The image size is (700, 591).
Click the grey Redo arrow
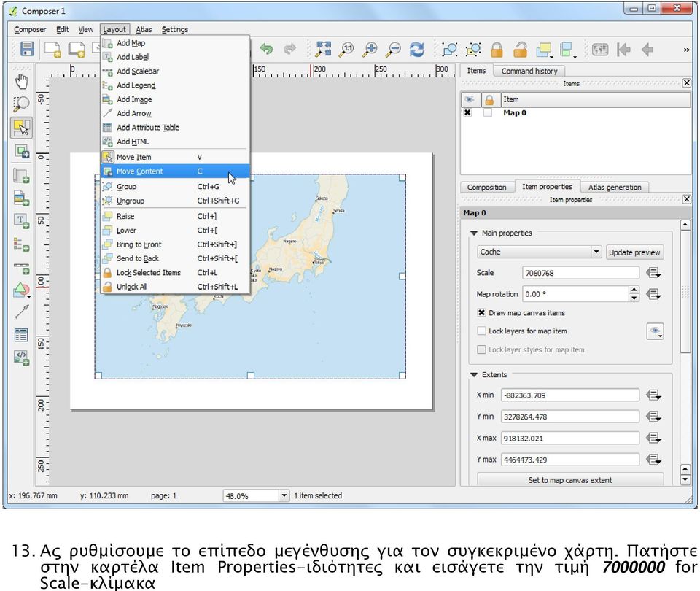(290, 49)
